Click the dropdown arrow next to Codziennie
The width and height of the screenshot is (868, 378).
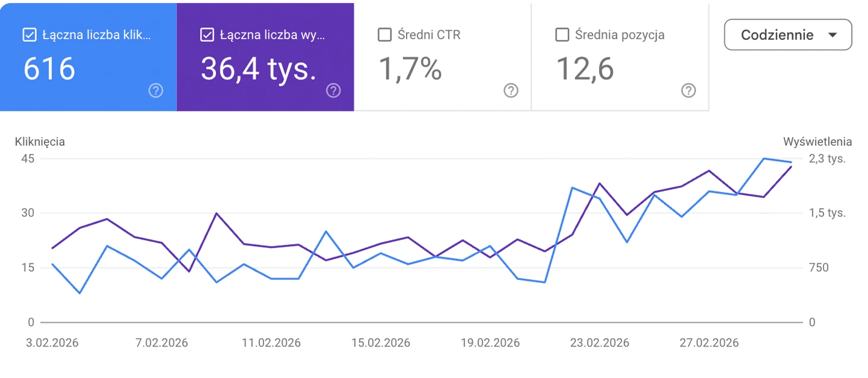(x=832, y=35)
